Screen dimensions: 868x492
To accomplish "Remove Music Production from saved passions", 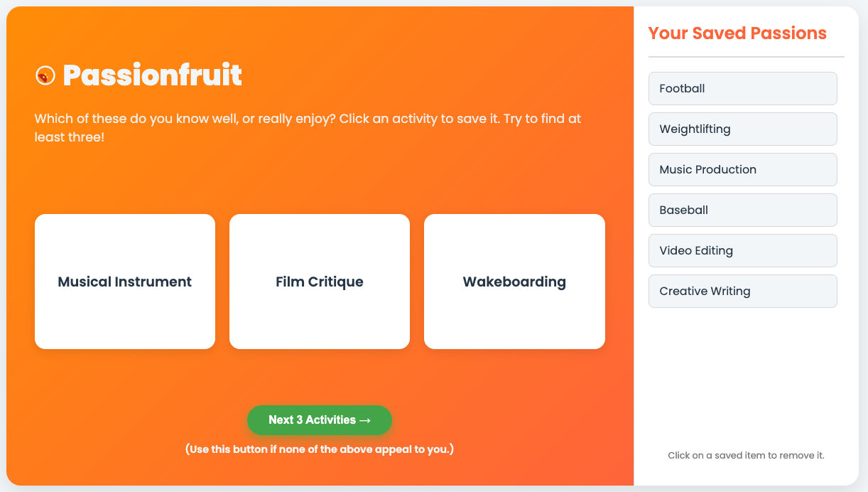I will [742, 169].
